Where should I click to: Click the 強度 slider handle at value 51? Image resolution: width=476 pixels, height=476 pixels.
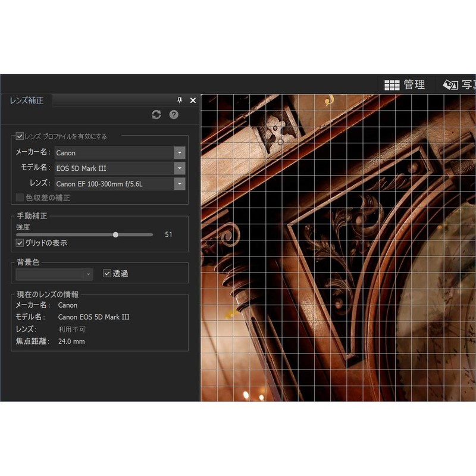pos(115,234)
